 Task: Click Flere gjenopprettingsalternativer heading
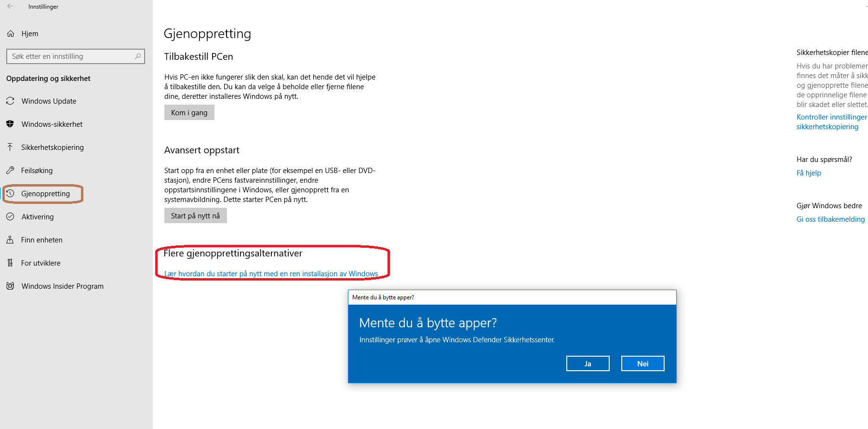point(233,254)
